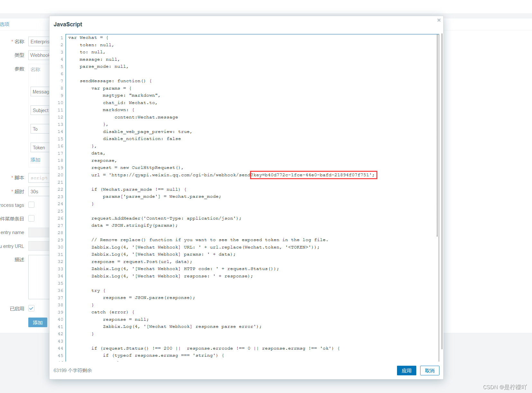Uncheck the 已启用 enabled checkbox
Viewport: 532px width, 393px height.
coord(32,309)
